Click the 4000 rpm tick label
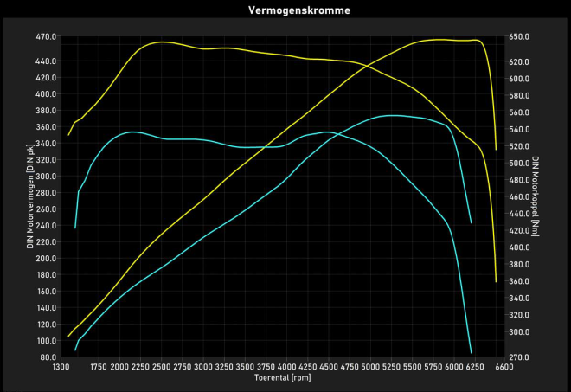 click(287, 368)
